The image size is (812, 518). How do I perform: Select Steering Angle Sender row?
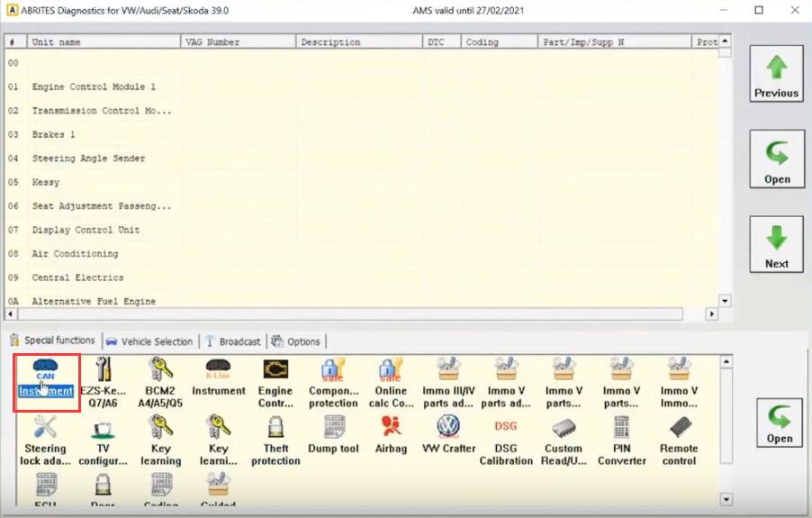tap(362, 158)
